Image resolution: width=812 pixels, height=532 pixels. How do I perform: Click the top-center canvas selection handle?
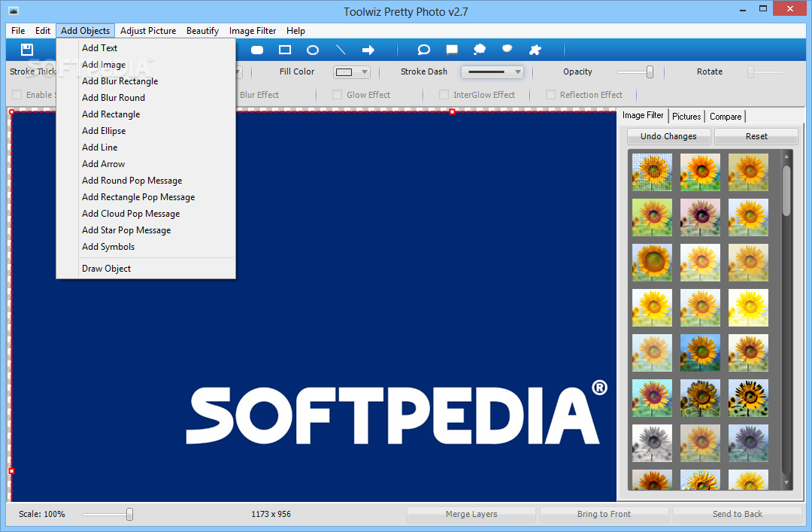[x=452, y=111]
